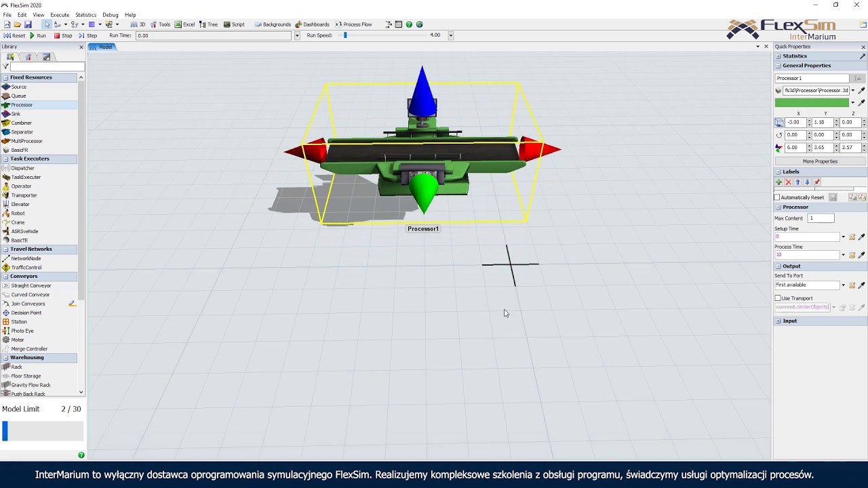868x488 pixels.
Task: Open the File menu
Action: point(7,15)
